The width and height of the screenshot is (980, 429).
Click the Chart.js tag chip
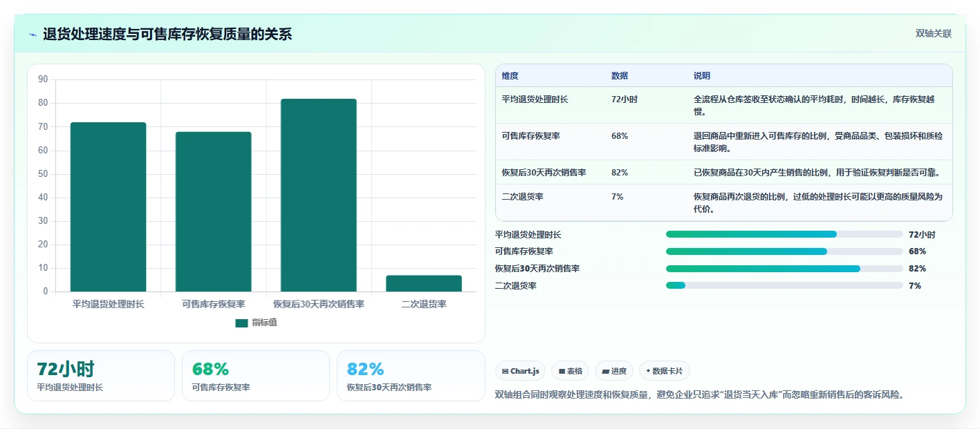click(520, 371)
